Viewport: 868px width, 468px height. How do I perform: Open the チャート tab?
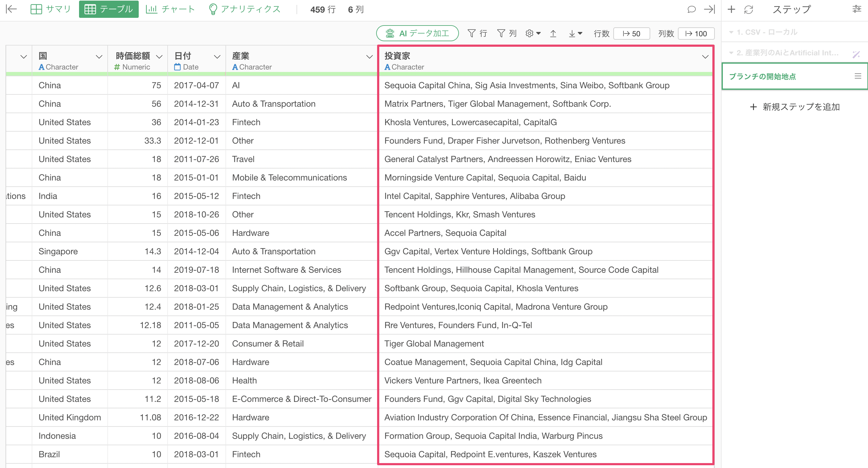tap(170, 9)
